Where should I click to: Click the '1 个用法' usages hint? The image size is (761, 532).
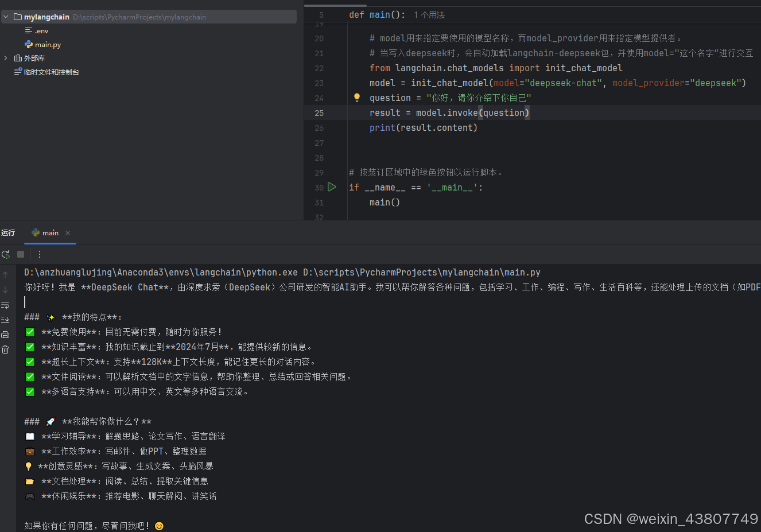429,15
